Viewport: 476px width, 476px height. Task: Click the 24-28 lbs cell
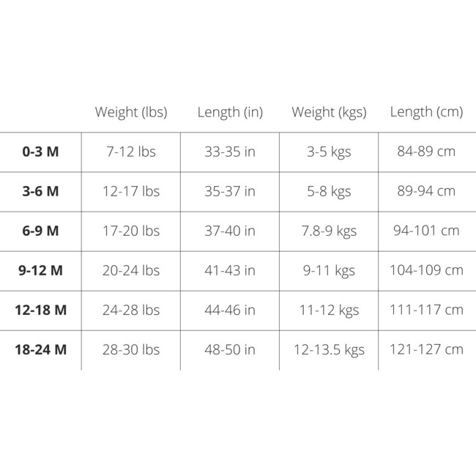pyautogui.click(x=131, y=310)
